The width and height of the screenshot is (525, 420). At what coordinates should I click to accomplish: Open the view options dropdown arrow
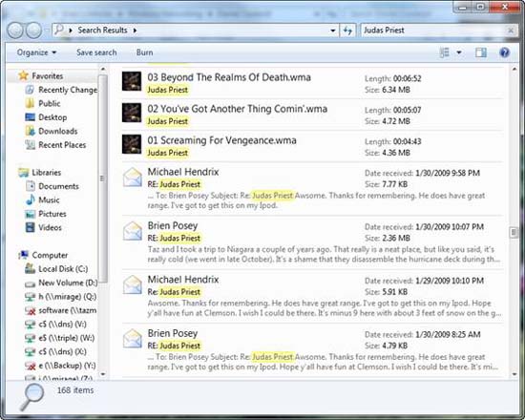459,52
